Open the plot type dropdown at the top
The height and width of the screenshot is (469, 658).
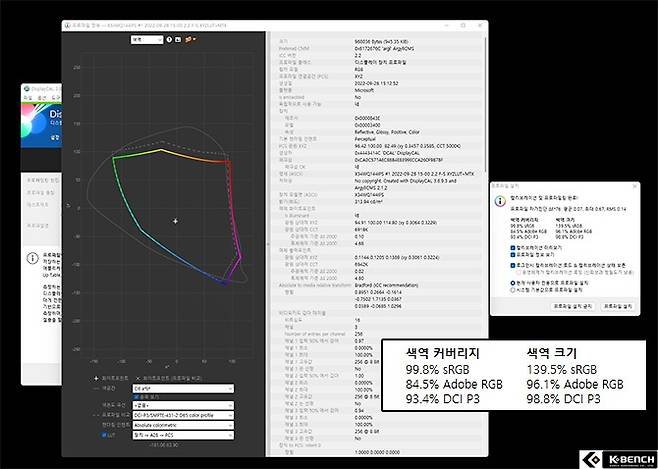151,39
